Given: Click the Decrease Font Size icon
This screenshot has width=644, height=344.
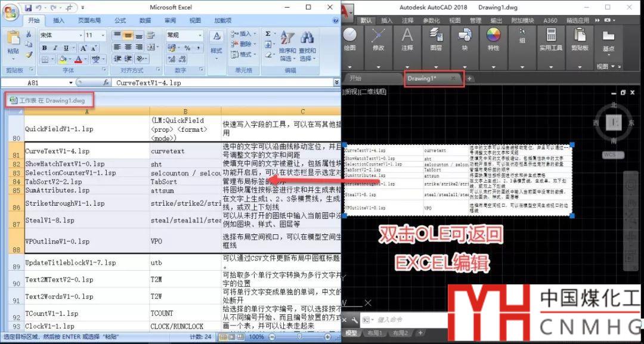Looking at the screenshot, I should tap(93, 48).
